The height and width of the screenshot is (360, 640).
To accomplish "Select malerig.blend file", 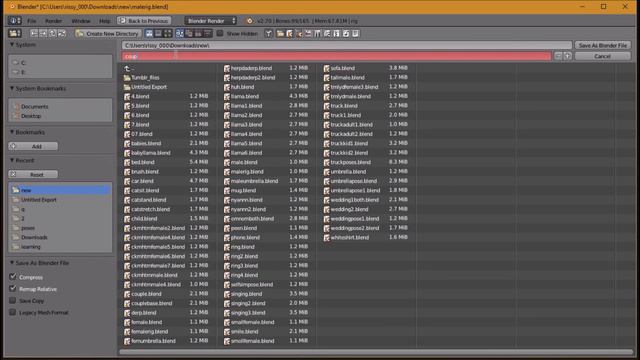I will pyautogui.click(x=247, y=171).
